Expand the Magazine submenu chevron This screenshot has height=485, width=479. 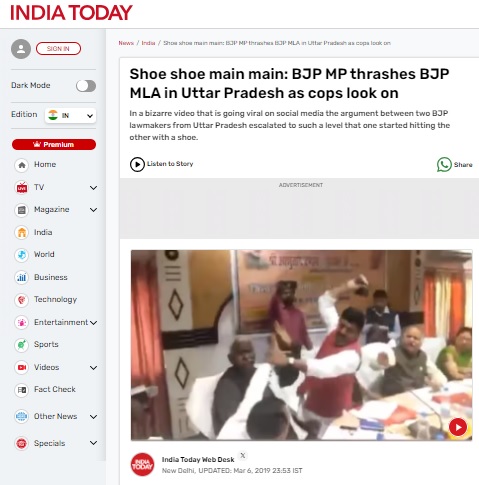(94, 210)
